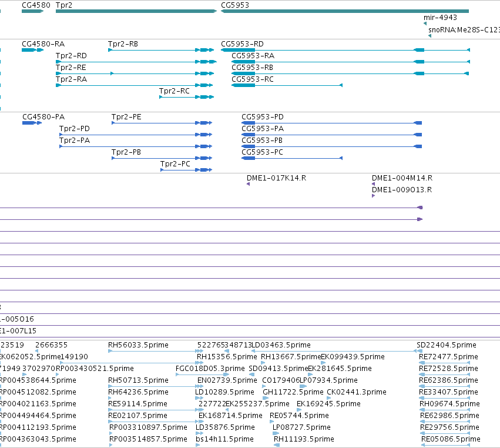
Task: Click transcript CG5953-RA
Action: [x=351, y=62]
